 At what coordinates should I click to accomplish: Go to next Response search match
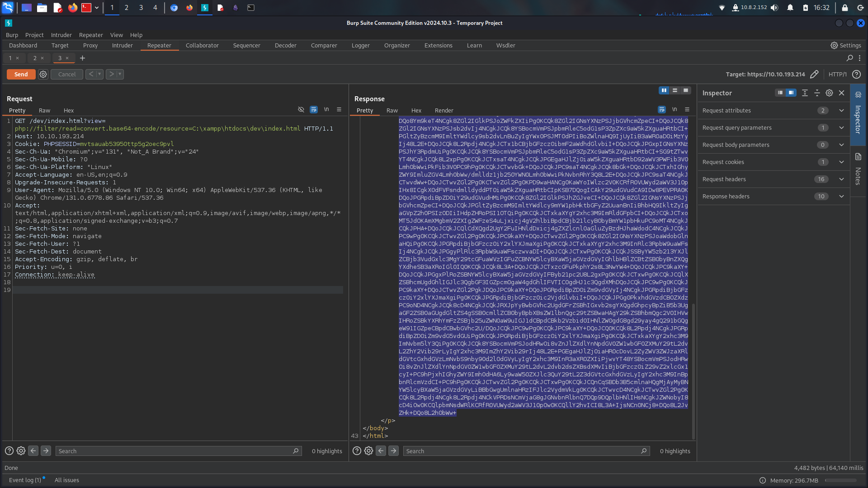tap(393, 451)
